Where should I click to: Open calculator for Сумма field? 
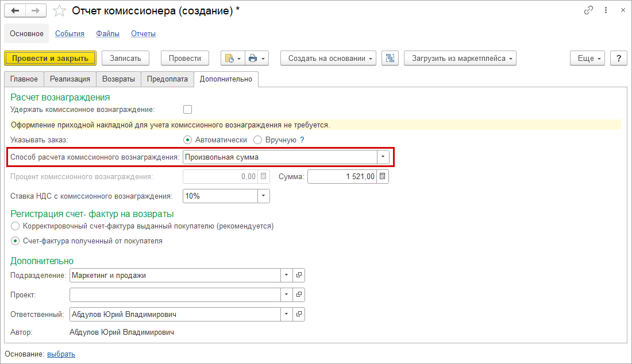(383, 176)
